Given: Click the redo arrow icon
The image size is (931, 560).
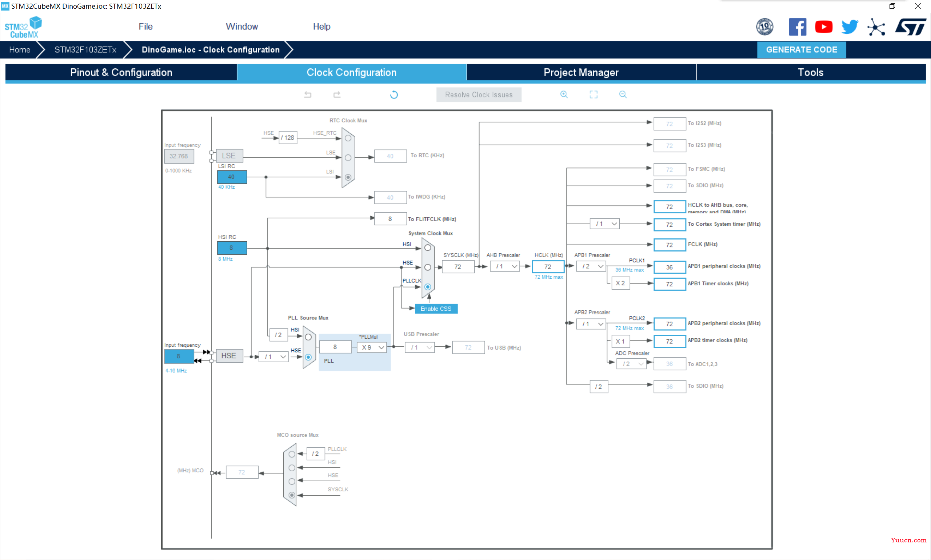Looking at the screenshot, I should [336, 94].
